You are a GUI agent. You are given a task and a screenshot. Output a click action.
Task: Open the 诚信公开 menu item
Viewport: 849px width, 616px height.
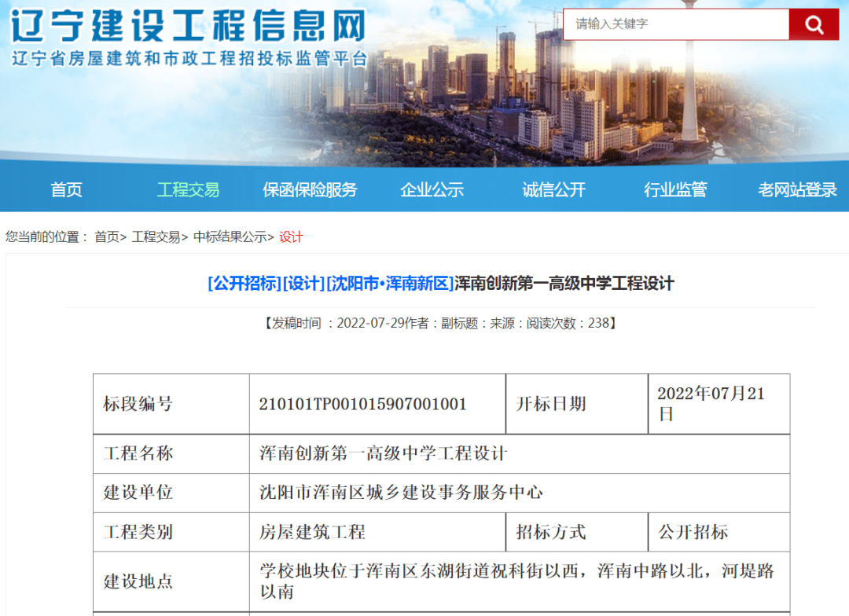554,190
